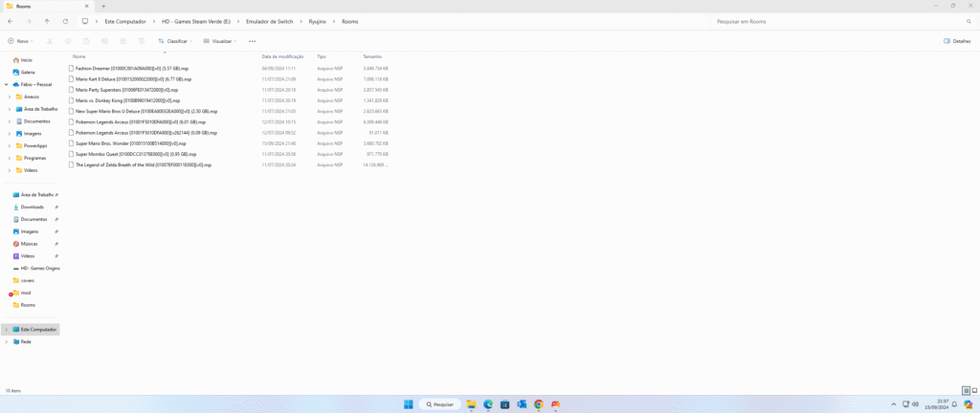Open Copilot icon in system tray
This screenshot has width=980, height=413.
[969, 404]
